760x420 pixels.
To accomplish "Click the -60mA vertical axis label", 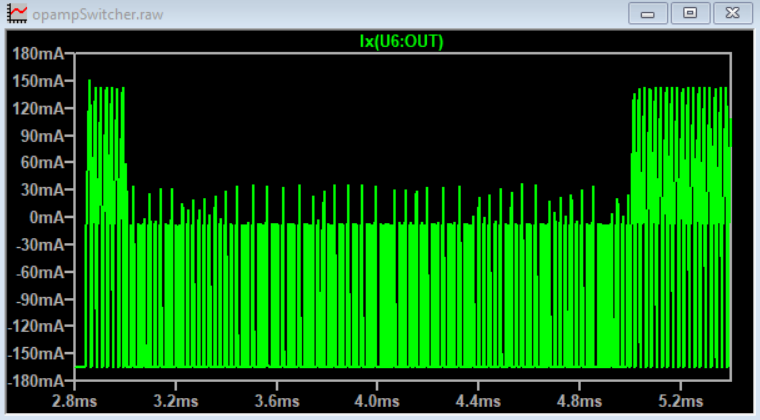I will pyautogui.click(x=40, y=272).
